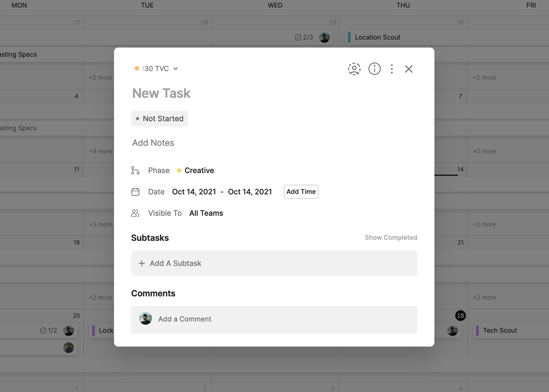Toggle the 1/2 subtask check indicator

coord(44,330)
